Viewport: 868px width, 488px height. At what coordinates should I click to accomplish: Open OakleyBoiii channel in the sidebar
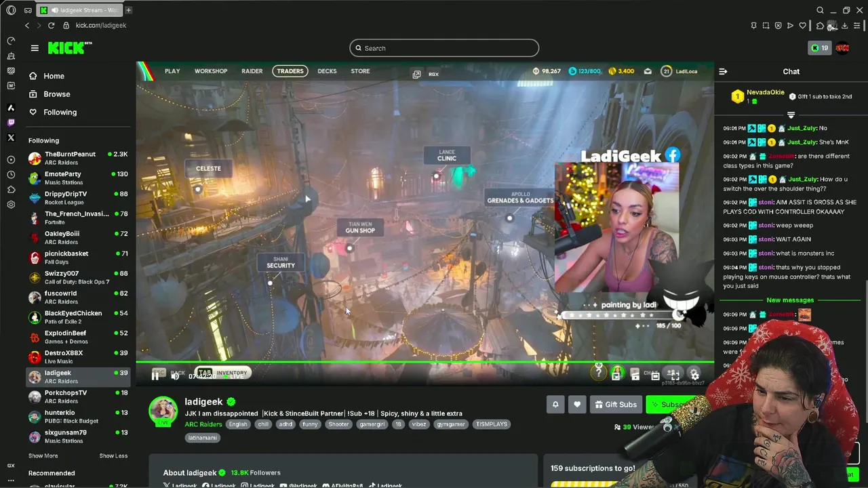(78, 238)
